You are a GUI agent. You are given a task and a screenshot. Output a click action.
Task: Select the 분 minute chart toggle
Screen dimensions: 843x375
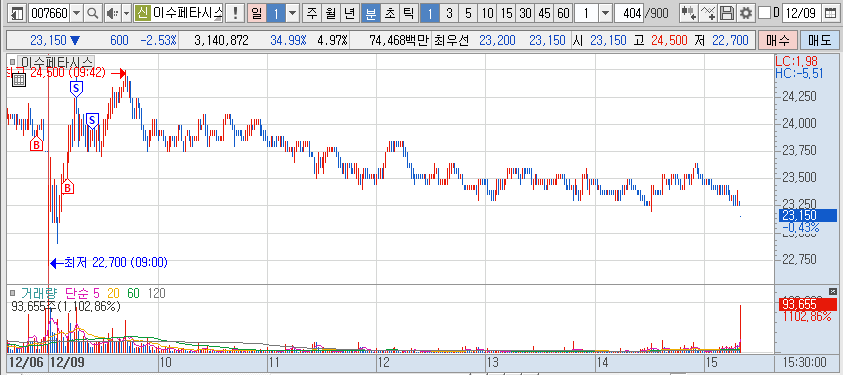point(370,13)
